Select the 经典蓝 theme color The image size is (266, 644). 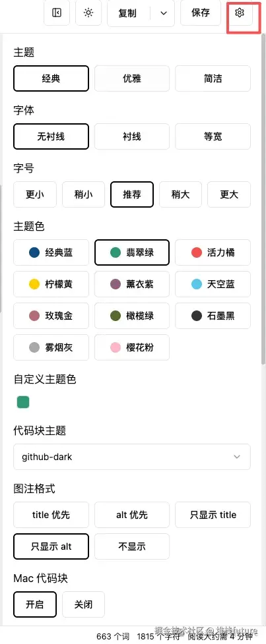pyautogui.click(x=51, y=252)
